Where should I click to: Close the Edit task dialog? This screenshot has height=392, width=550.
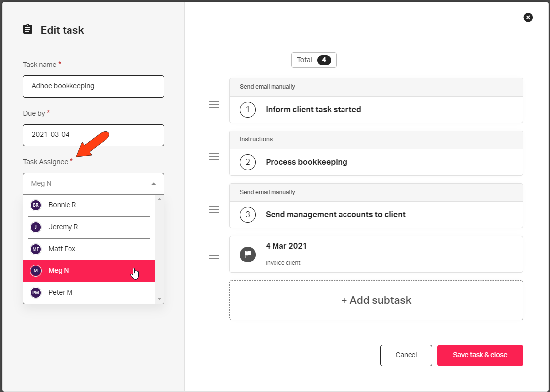pyautogui.click(x=528, y=17)
